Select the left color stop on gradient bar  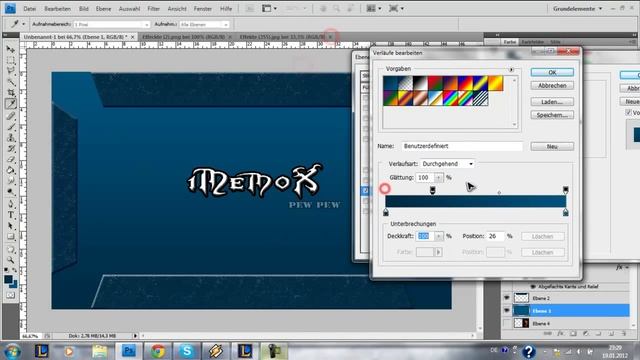[386, 212]
